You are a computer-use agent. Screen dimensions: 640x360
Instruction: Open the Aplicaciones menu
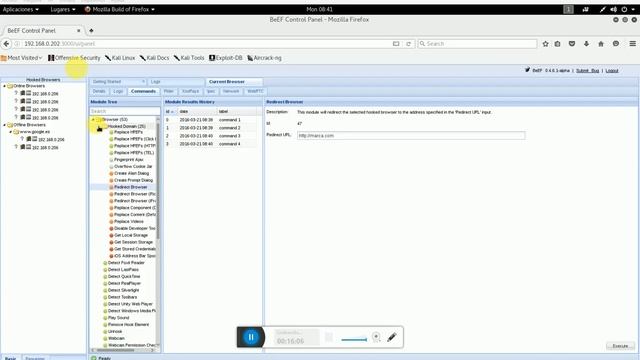point(21,9)
